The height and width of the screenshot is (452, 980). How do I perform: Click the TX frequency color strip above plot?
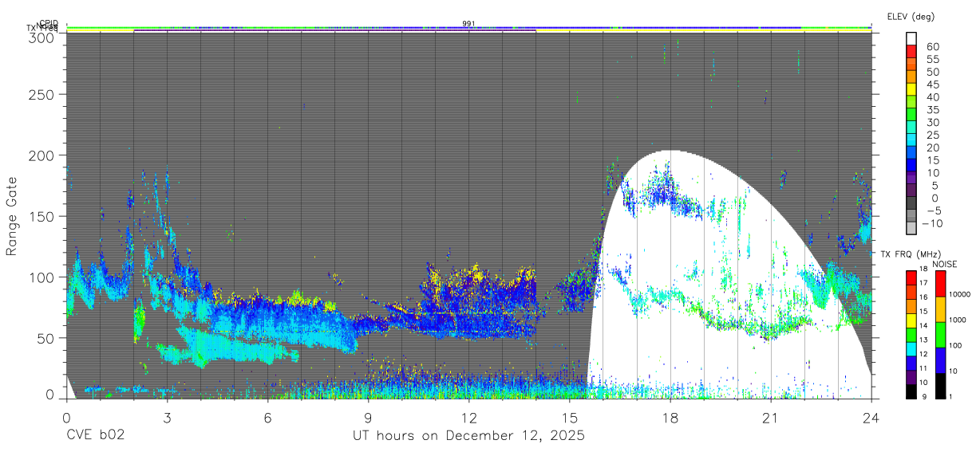468,30
